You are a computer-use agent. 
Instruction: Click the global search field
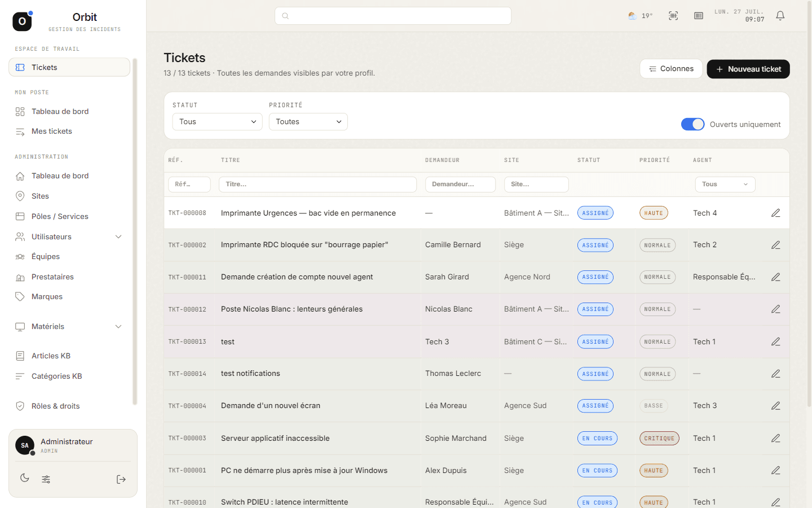tap(393, 16)
